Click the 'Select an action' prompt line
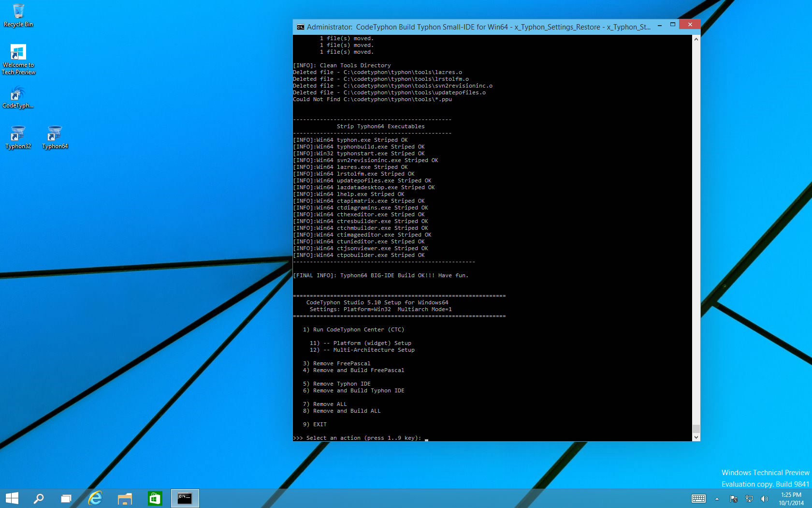The image size is (812, 508). [357, 438]
